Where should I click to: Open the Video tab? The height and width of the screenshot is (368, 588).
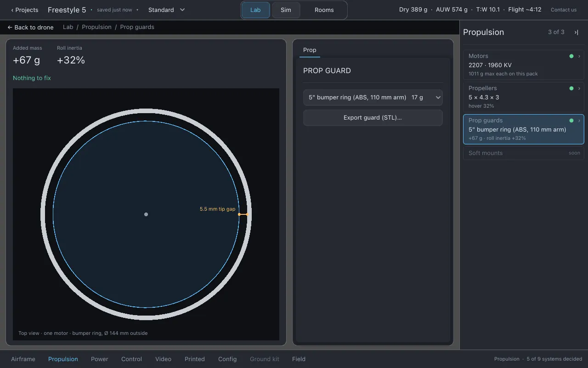tap(163, 359)
